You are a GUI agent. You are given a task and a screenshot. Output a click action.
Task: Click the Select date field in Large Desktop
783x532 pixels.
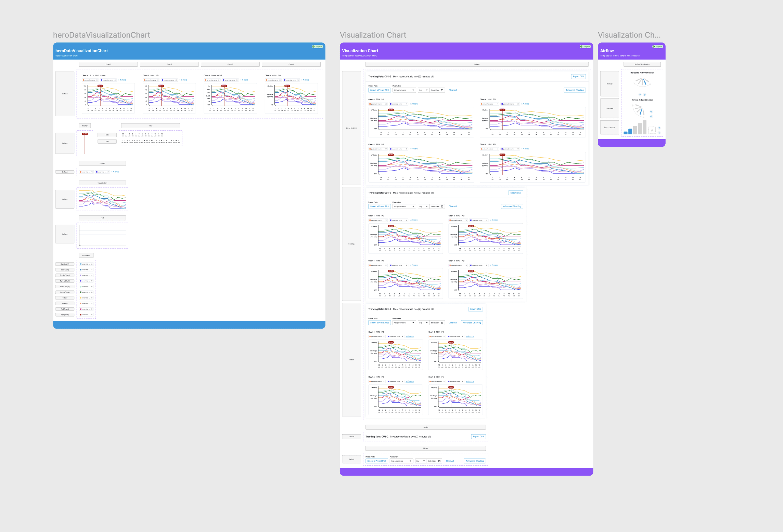pyautogui.click(x=437, y=90)
